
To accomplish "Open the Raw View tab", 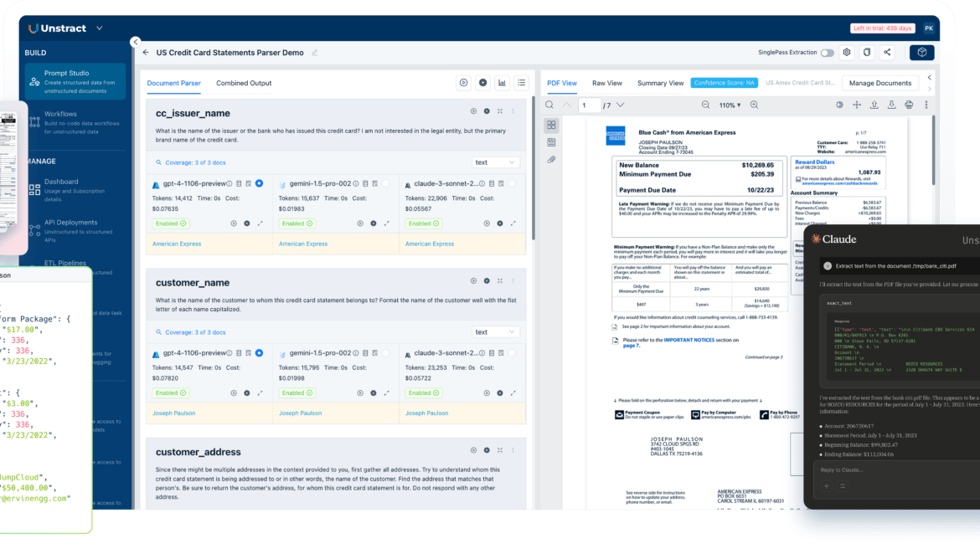I will [x=606, y=83].
